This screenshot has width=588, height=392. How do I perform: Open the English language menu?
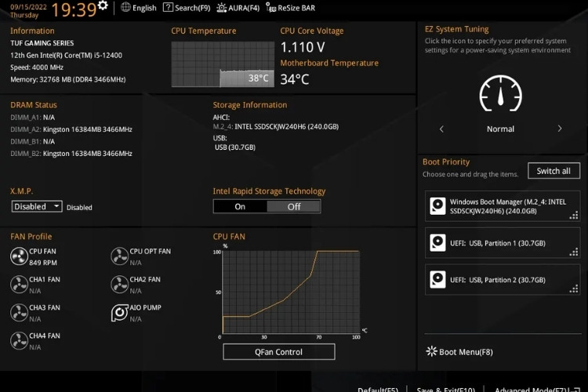pyautogui.click(x=139, y=8)
